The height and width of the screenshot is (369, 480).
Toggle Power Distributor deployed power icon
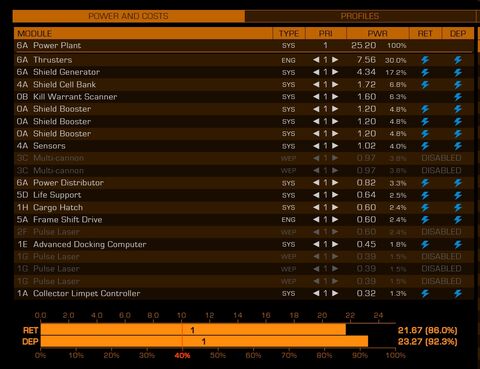click(x=458, y=183)
